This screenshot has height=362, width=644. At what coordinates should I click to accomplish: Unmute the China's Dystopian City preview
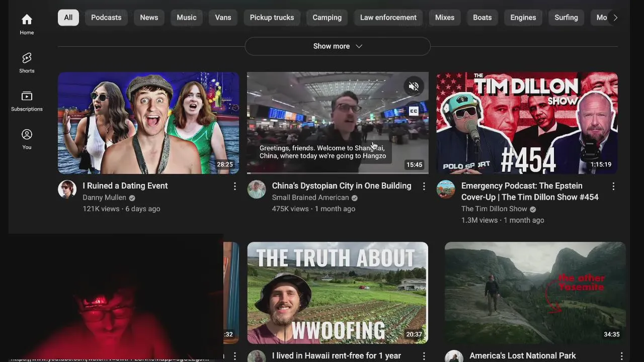pos(414,86)
